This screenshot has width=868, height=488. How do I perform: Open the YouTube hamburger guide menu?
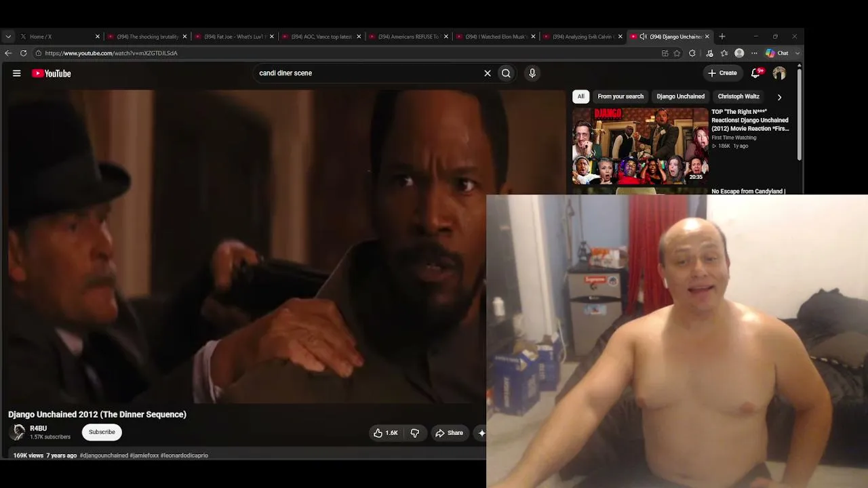coord(17,73)
